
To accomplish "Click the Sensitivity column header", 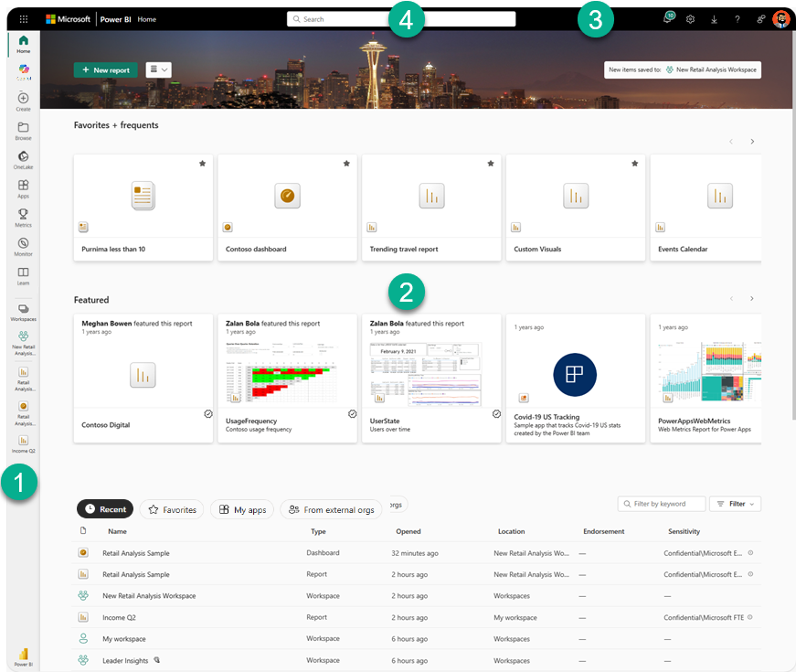I will [x=684, y=531].
